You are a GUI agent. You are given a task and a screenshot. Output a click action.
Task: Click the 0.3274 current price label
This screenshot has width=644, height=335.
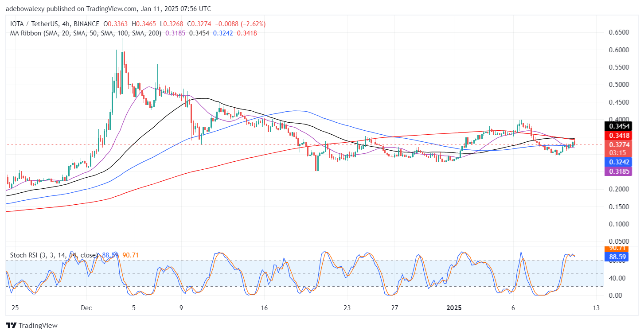pos(618,144)
